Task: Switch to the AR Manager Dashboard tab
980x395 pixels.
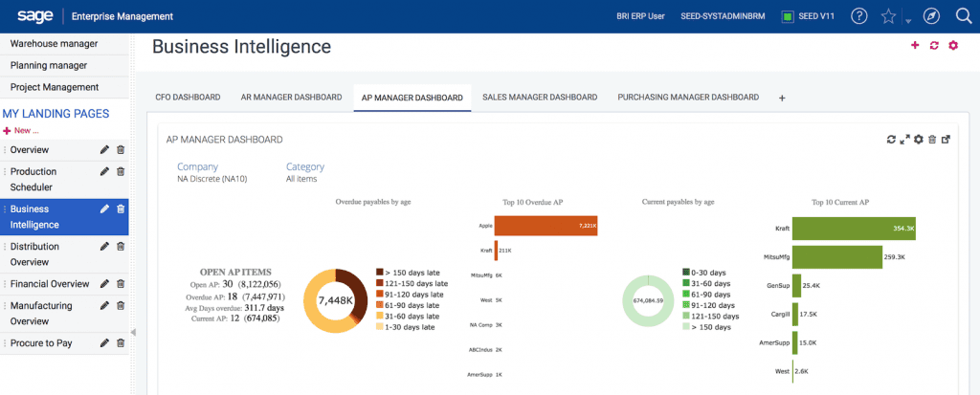Action: click(x=291, y=98)
